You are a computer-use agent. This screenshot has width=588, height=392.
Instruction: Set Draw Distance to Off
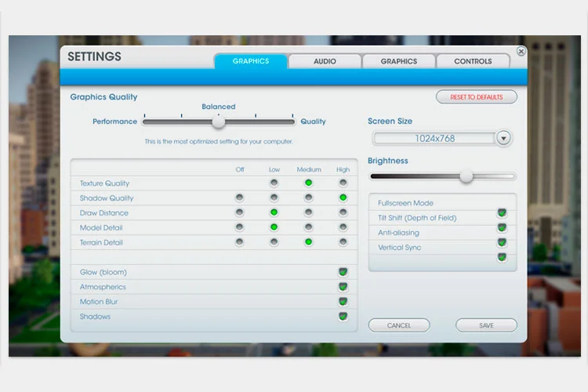239,212
